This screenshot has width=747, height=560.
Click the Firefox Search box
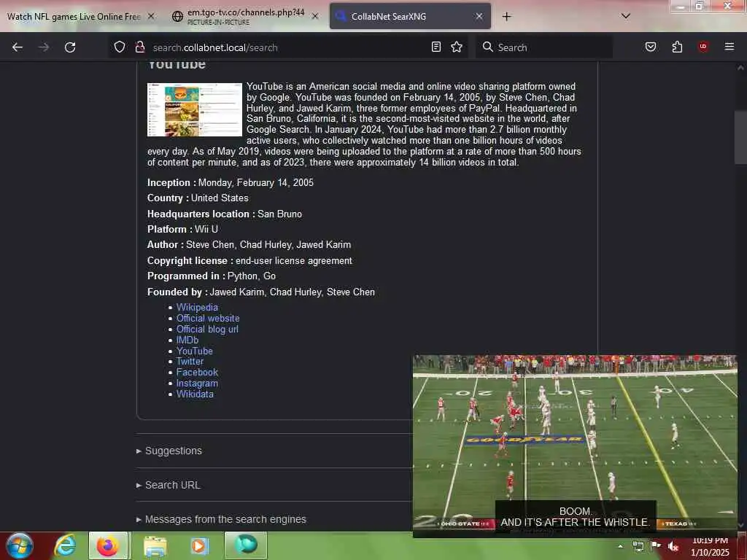pos(544,47)
